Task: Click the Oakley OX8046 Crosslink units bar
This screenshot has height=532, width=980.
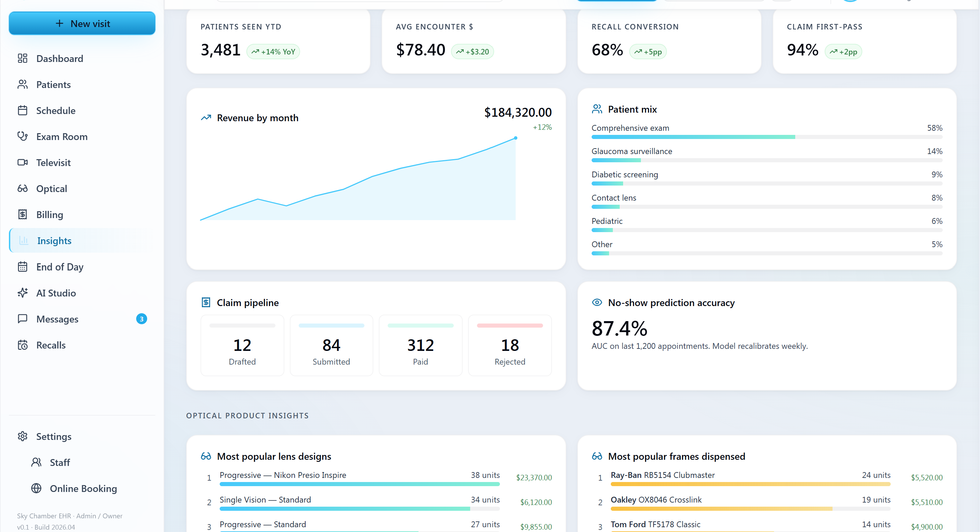Action: coord(750,509)
